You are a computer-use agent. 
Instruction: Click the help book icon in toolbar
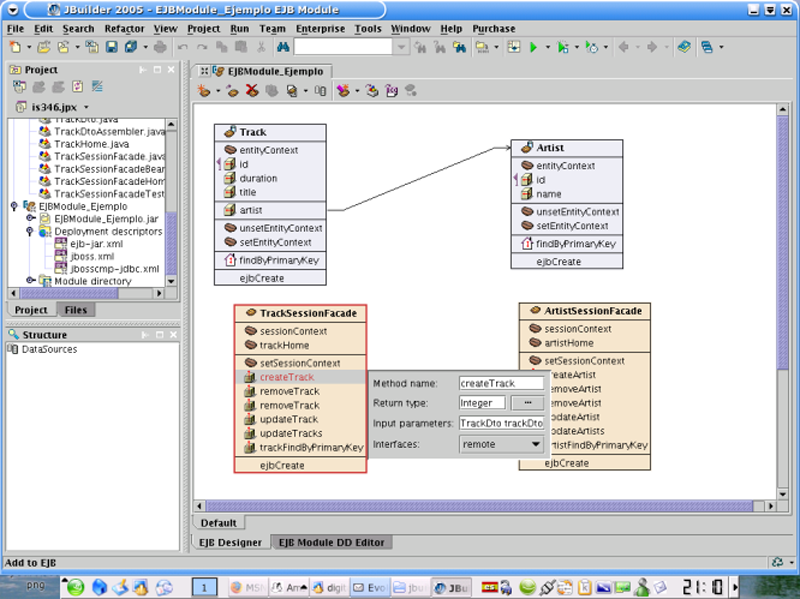(x=683, y=47)
